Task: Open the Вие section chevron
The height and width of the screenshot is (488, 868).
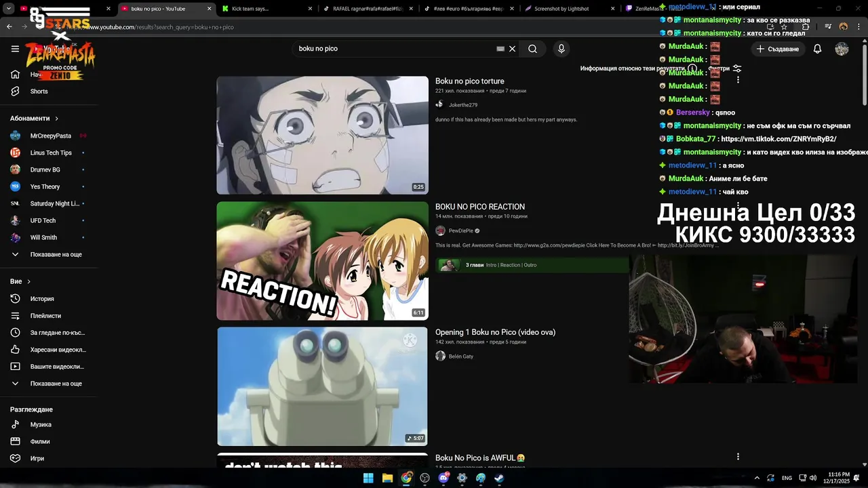Action: click(x=28, y=282)
